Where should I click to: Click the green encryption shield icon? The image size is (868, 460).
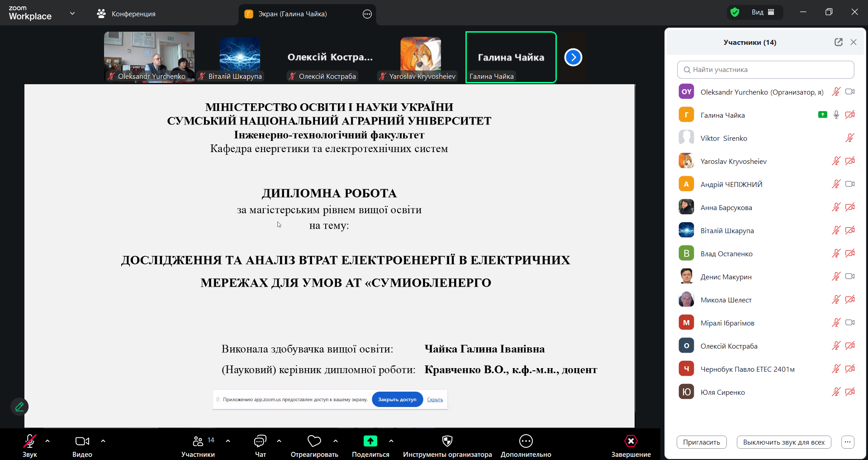[x=735, y=12]
